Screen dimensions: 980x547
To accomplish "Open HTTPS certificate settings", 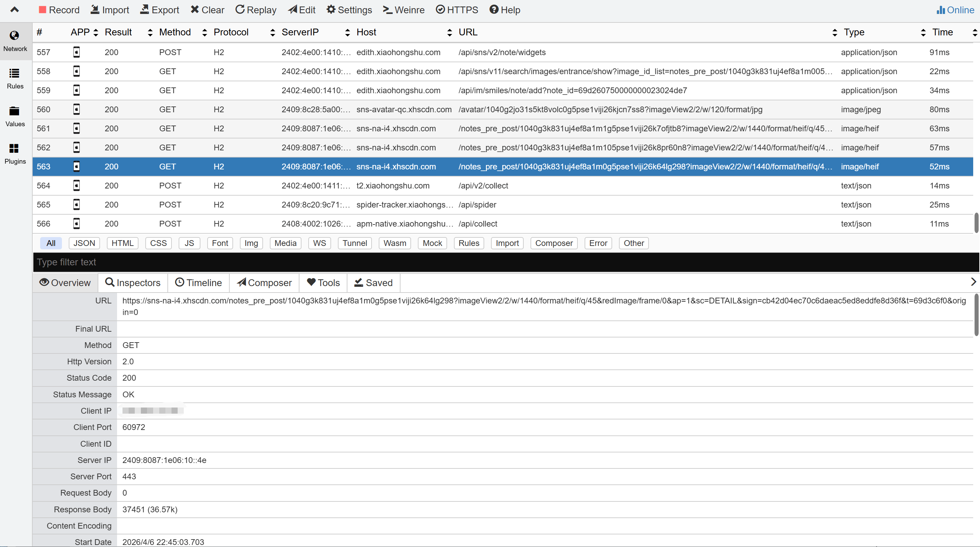I will pos(457,10).
